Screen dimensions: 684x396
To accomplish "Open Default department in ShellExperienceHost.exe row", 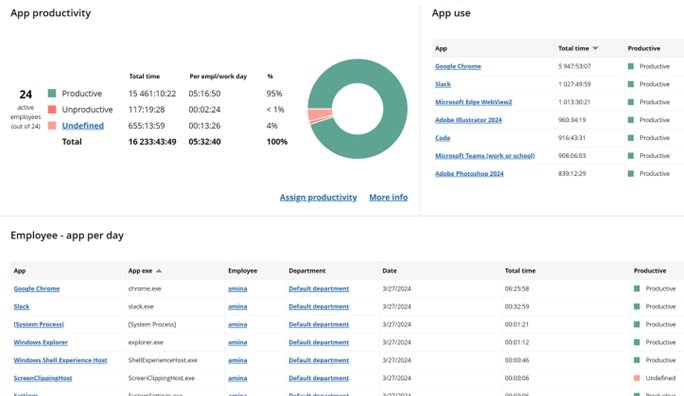I will [319, 360].
